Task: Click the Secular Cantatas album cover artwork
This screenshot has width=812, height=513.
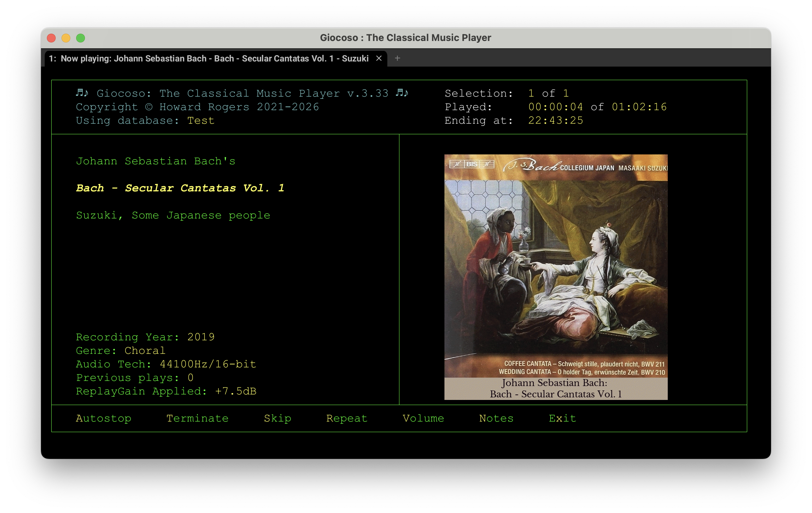Action: [556, 267]
